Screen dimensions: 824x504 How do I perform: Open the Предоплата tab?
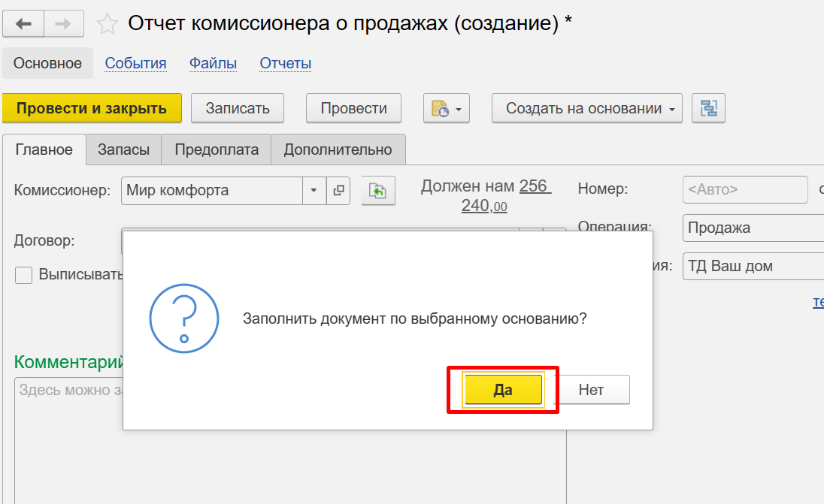point(217,149)
